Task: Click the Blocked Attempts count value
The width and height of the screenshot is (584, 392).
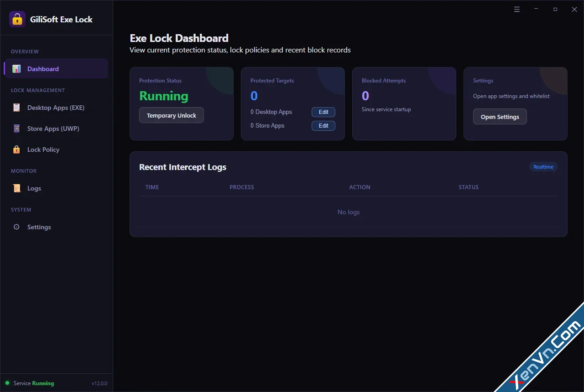Action: pos(365,96)
